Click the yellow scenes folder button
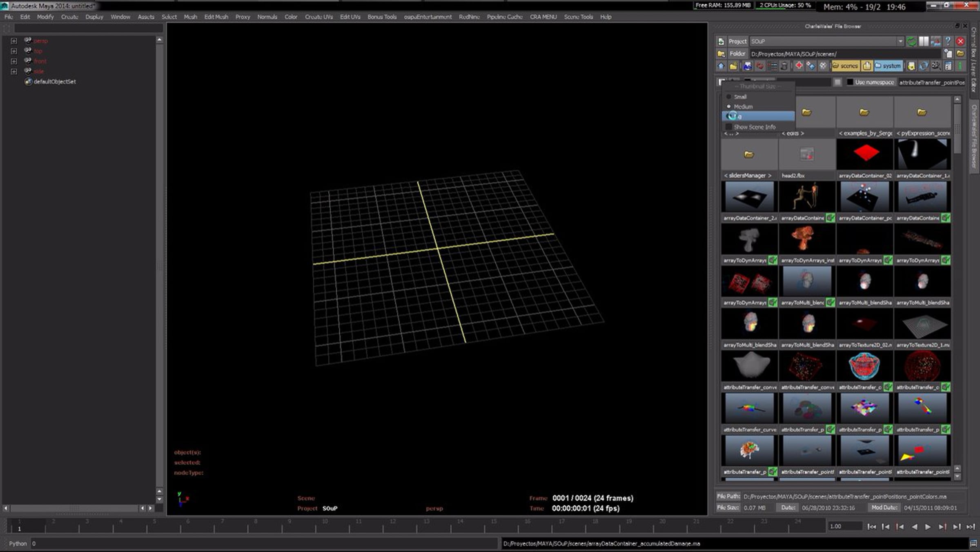980x552 pixels. point(845,66)
